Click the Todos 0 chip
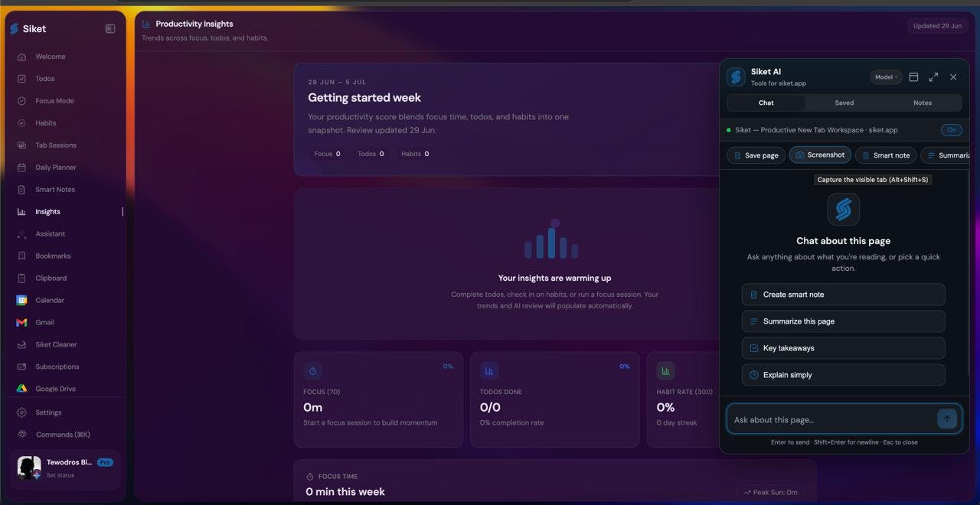This screenshot has width=980, height=505. (371, 154)
